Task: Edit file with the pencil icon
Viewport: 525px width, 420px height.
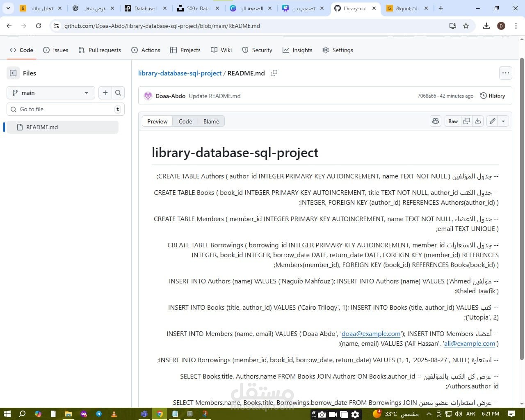Action: click(x=492, y=121)
